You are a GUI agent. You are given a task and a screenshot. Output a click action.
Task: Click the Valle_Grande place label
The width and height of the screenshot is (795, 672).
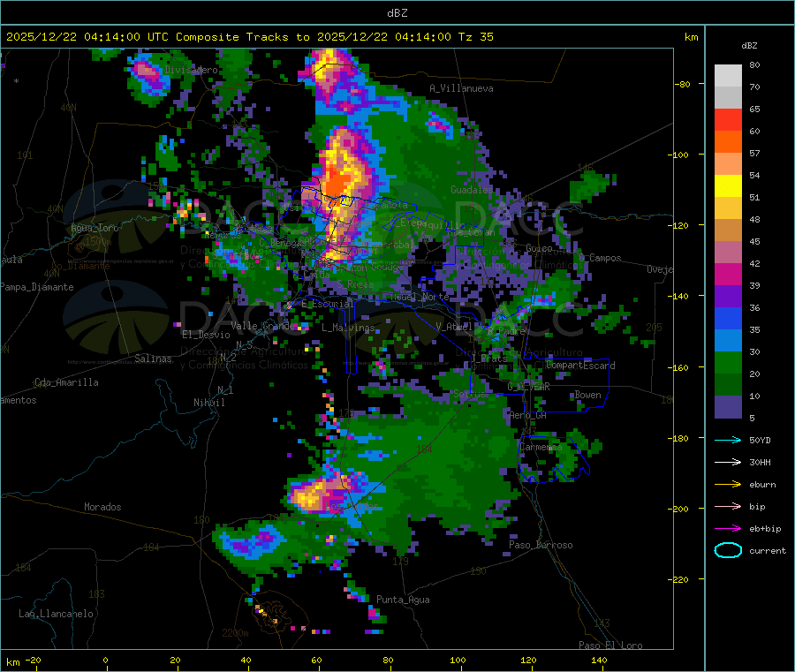[x=263, y=325]
